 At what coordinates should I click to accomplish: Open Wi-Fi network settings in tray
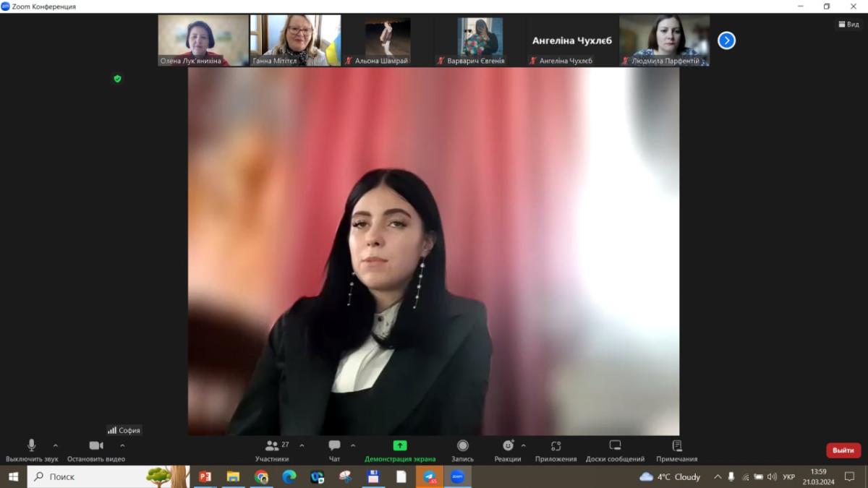tap(745, 476)
